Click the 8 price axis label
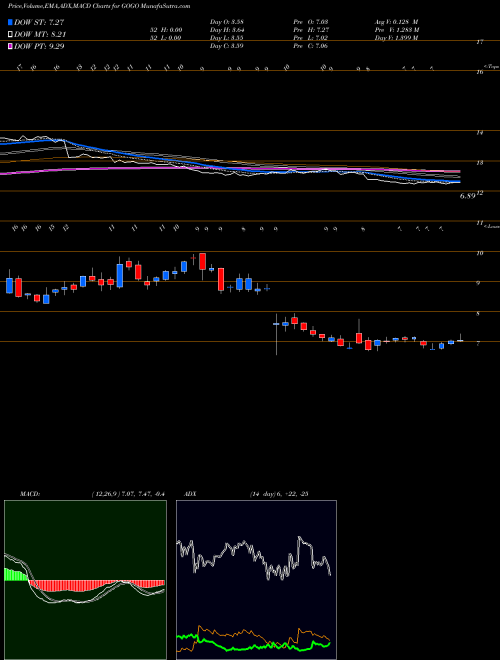 478,314
